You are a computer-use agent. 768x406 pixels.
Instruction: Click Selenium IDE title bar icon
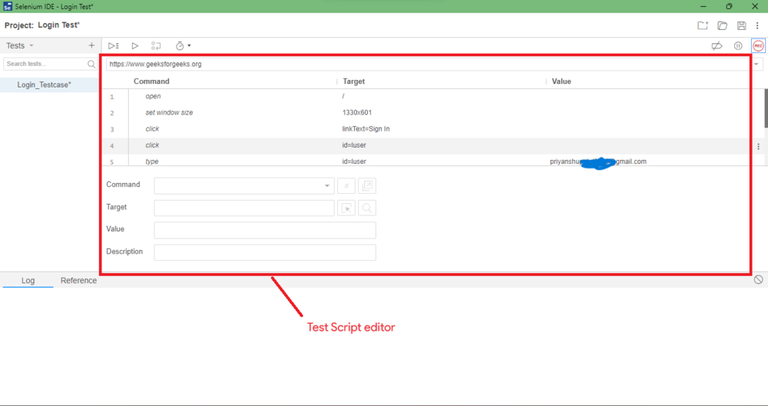pos(7,6)
